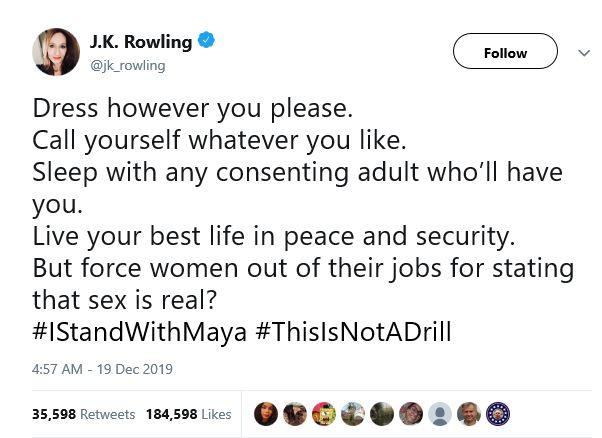Click the blue verified badge icon
602x438 pixels.
point(207,40)
